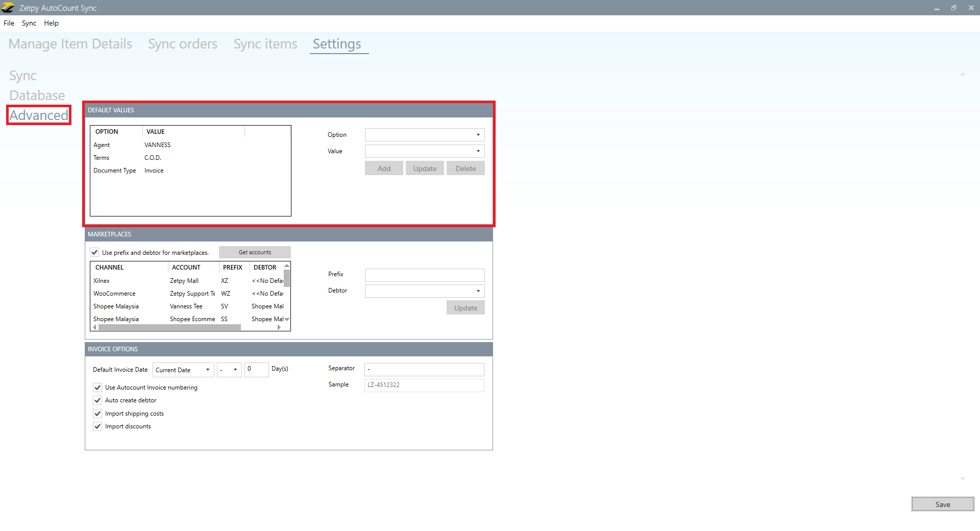The image size is (980, 531).
Task: Click the Add button in Default Values
Action: coord(384,168)
